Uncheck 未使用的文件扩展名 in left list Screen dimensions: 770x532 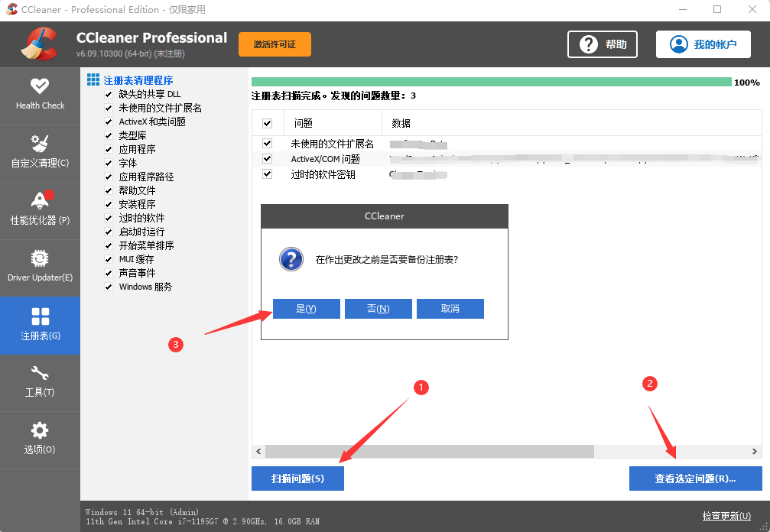pos(109,108)
